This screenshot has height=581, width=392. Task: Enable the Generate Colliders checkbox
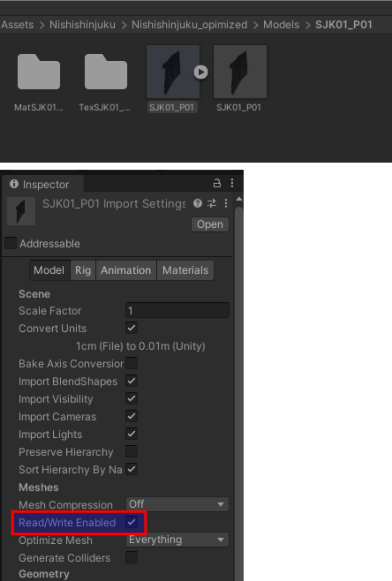[131, 558]
